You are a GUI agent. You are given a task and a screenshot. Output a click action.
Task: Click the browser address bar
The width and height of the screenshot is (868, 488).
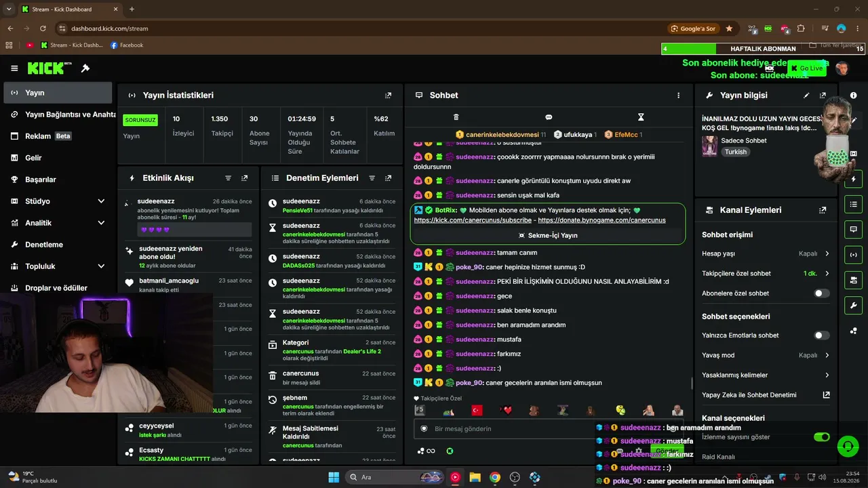pyautogui.click(x=359, y=28)
